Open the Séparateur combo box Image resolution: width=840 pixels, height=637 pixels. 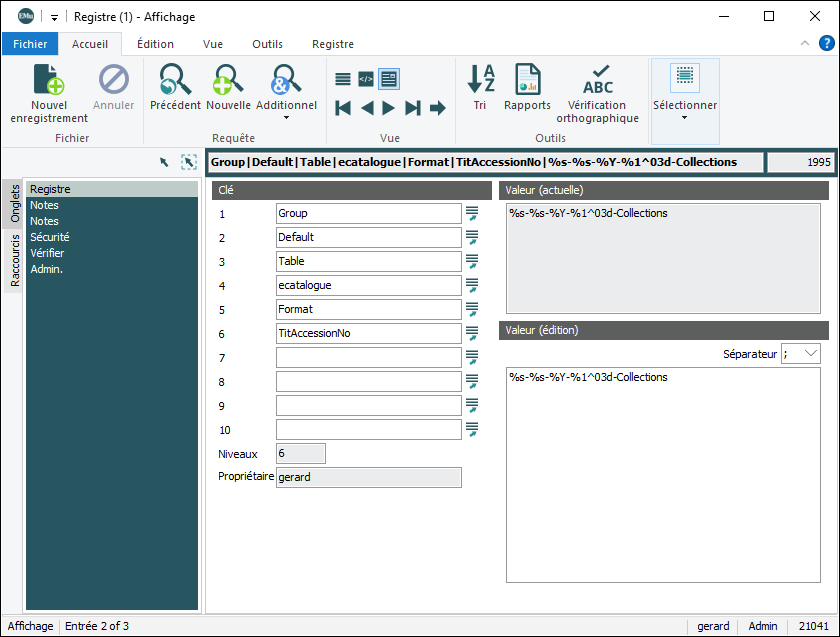click(810, 353)
